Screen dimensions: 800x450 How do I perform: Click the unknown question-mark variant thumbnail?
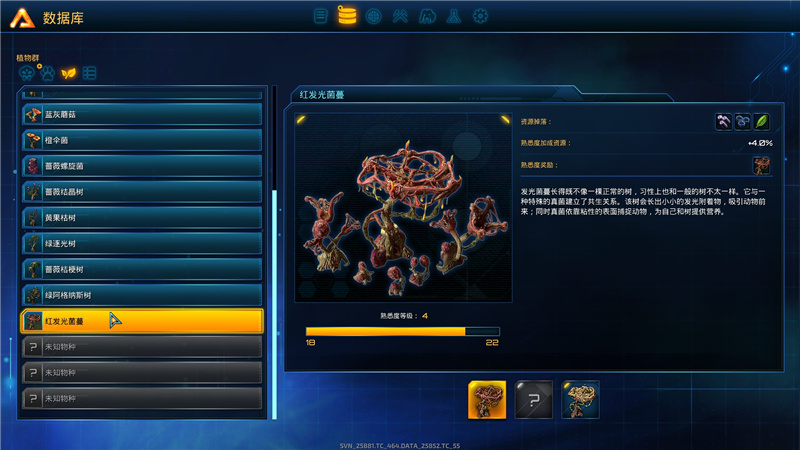coord(534,399)
